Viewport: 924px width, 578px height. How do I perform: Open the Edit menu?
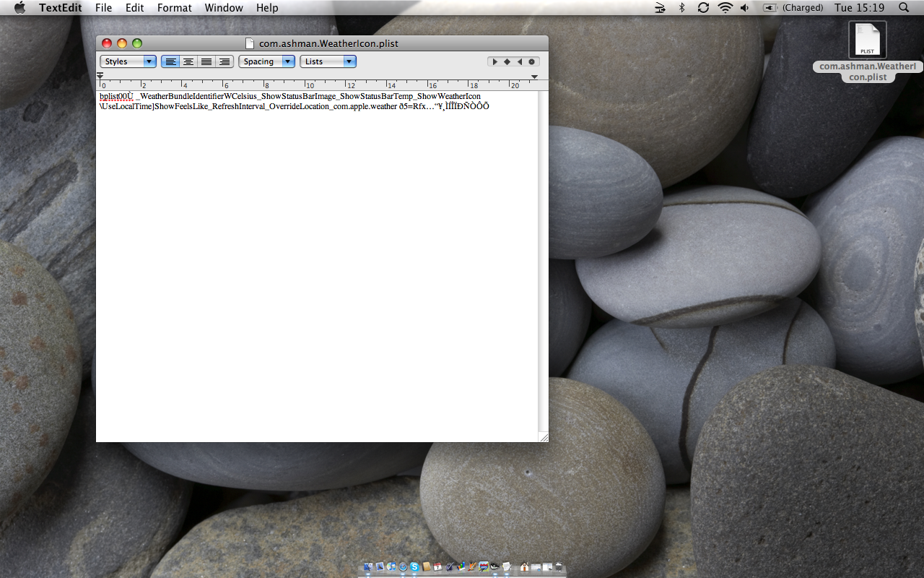point(134,8)
